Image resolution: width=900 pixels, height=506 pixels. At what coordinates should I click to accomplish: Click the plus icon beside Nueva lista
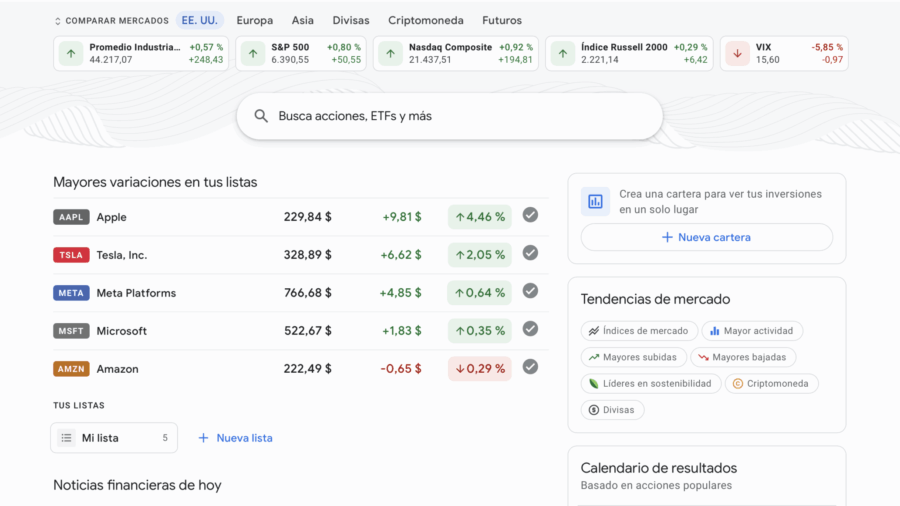(203, 438)
